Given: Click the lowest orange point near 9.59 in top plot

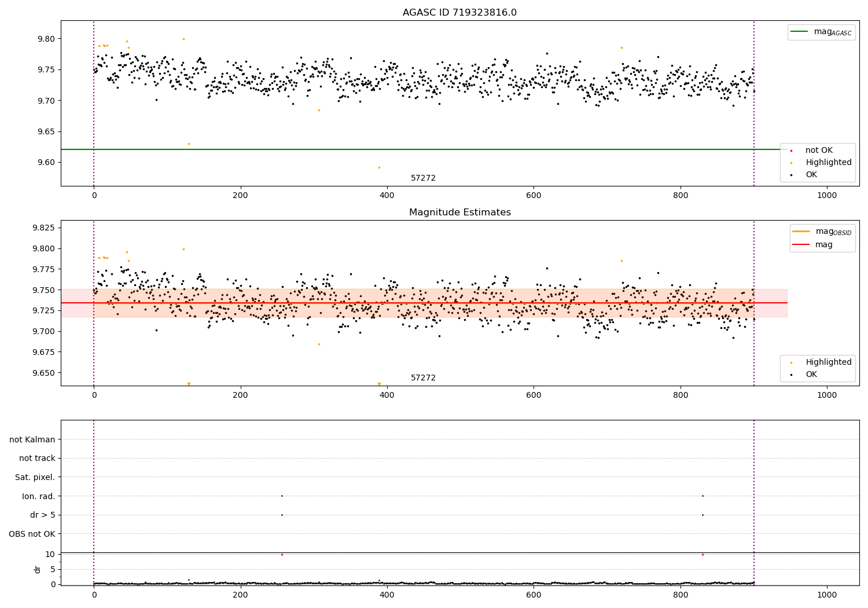Looking at the screenshot, I should tap(379, 167).
